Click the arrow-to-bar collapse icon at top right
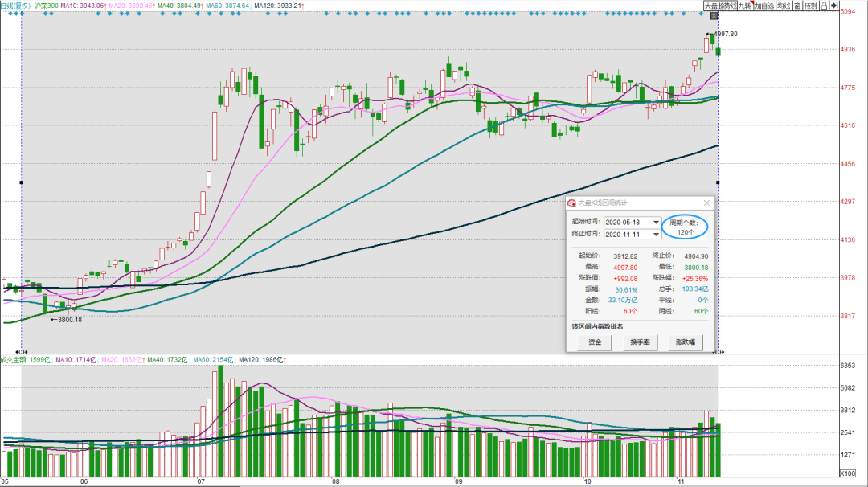Viewport: 868px width, 487px height. click(834, 6)
